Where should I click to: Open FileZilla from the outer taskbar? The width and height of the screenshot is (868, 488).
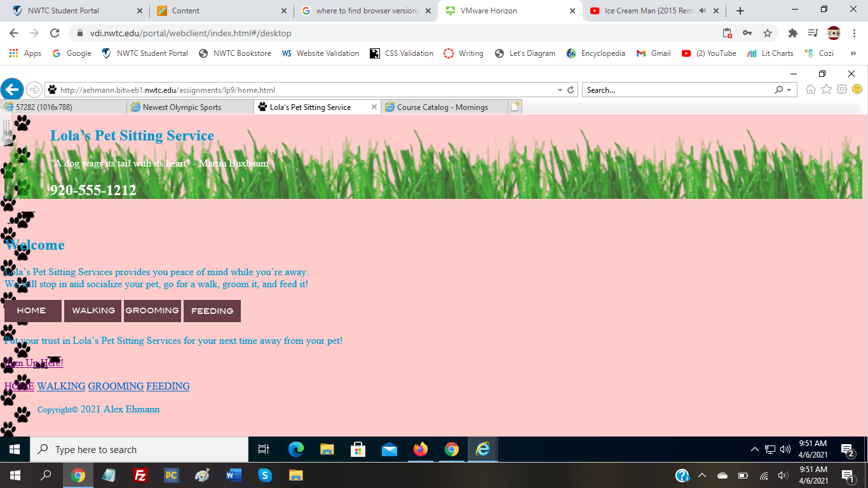click(140, 475)
